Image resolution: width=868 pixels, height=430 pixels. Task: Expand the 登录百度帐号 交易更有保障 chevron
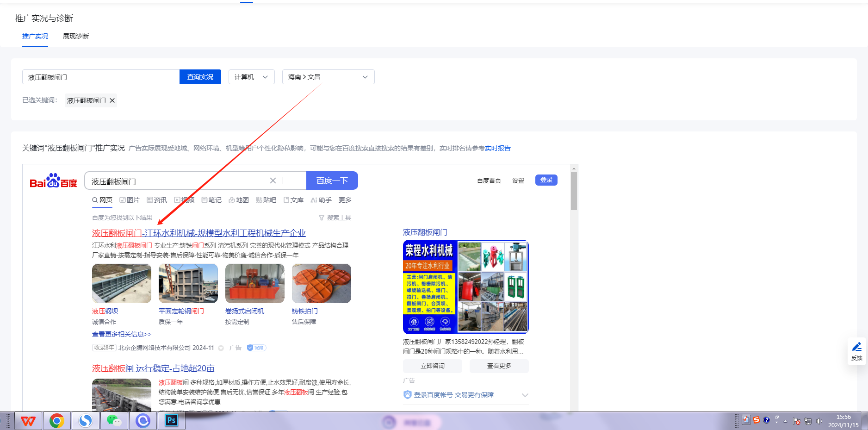pos(525,395)
